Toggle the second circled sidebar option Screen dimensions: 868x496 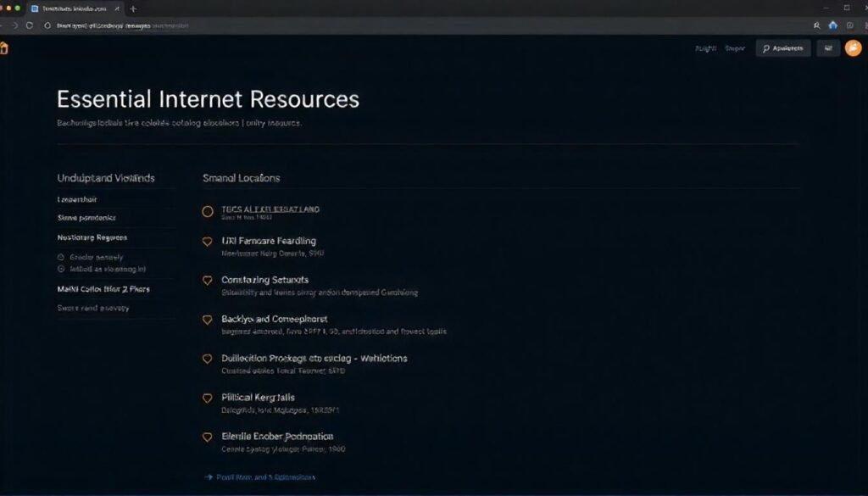click(61, 269)
